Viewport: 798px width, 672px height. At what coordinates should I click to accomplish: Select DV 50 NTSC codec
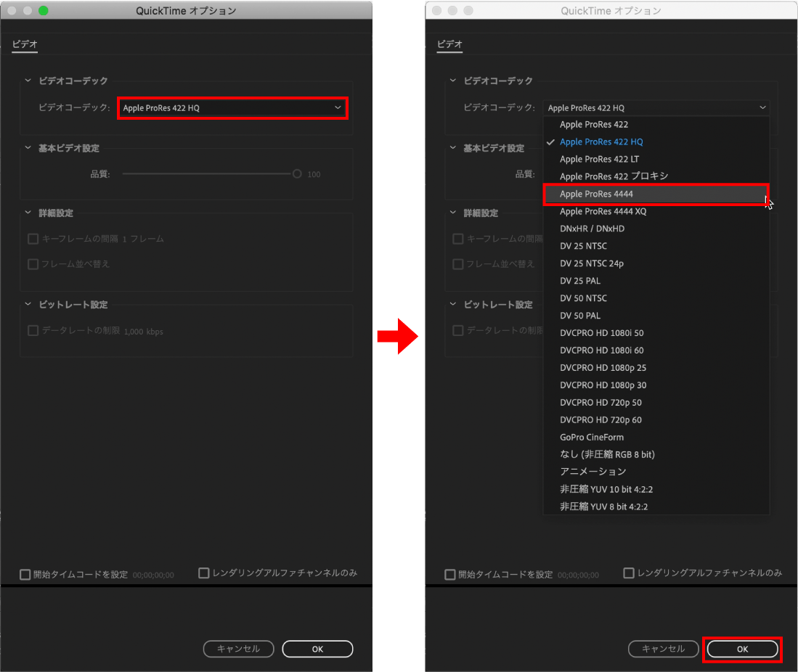(x=656, y=298)
